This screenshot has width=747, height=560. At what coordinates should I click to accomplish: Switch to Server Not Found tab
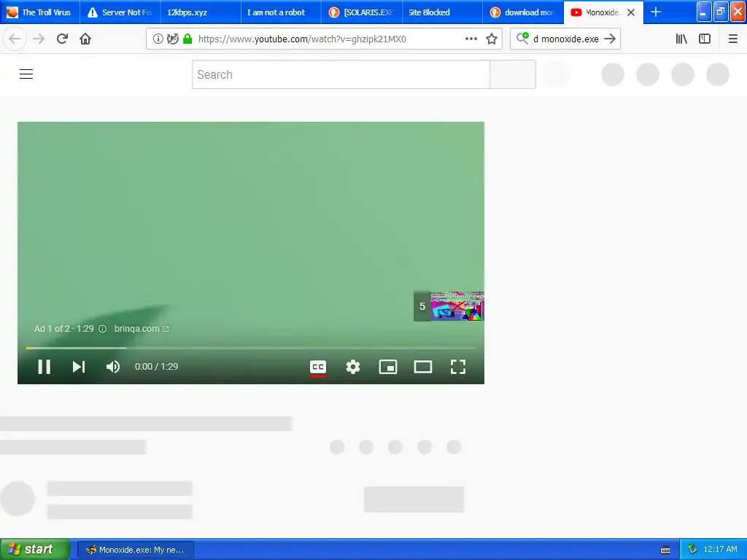click(120, 12)
